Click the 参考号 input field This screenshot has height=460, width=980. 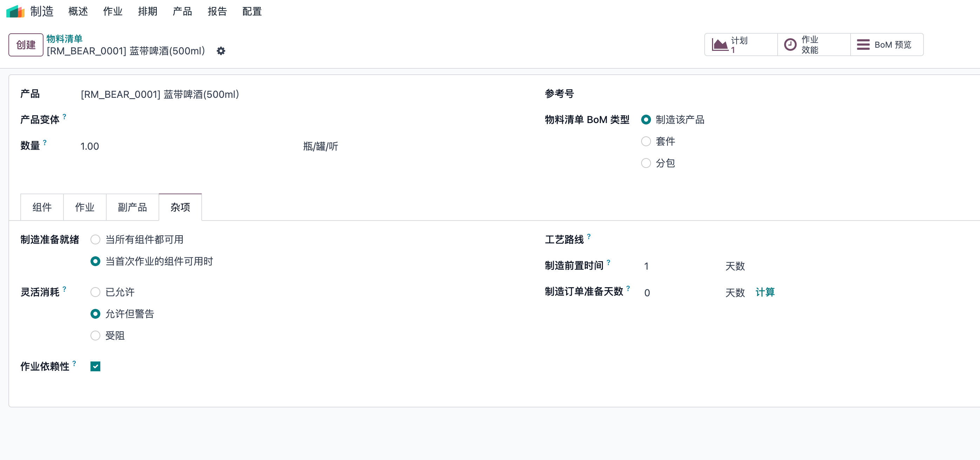click(806, 94)
